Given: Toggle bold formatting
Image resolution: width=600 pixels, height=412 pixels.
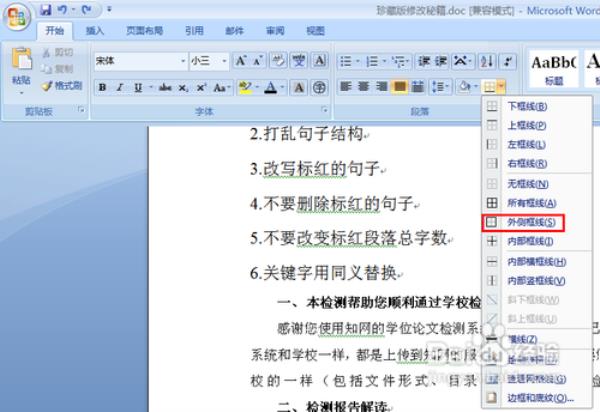Looking at the screenshot, I should coord(102,88).
